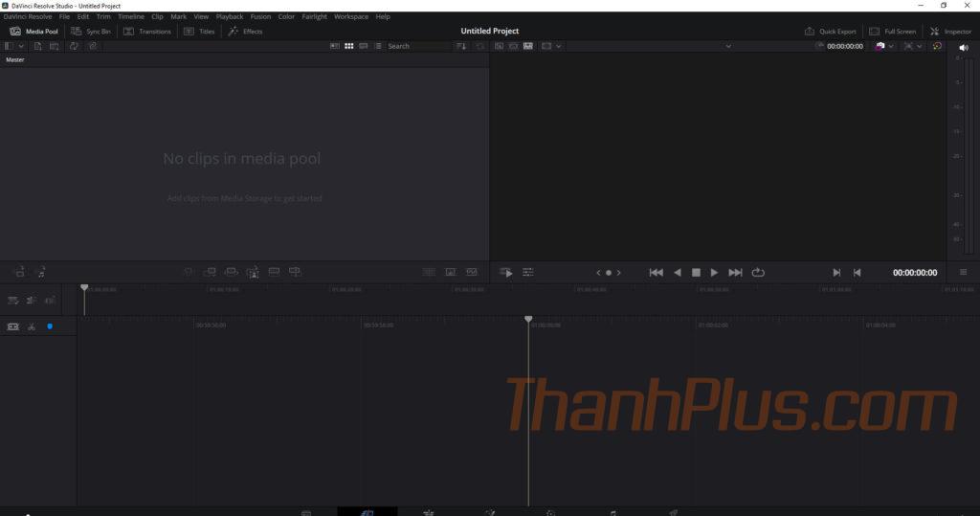
Task: Open the Transitions browser
Action: pos(147,32)
